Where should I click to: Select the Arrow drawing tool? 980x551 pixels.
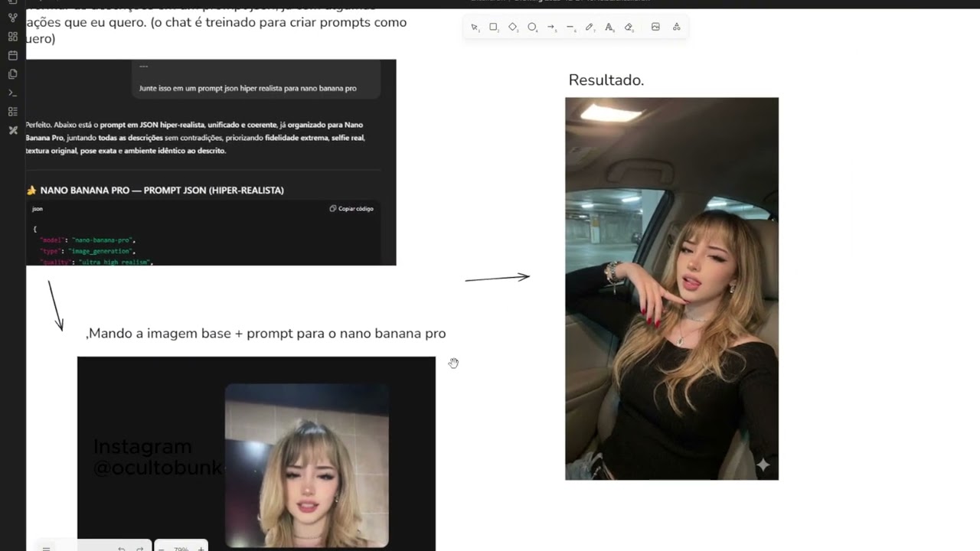(551, 27)
